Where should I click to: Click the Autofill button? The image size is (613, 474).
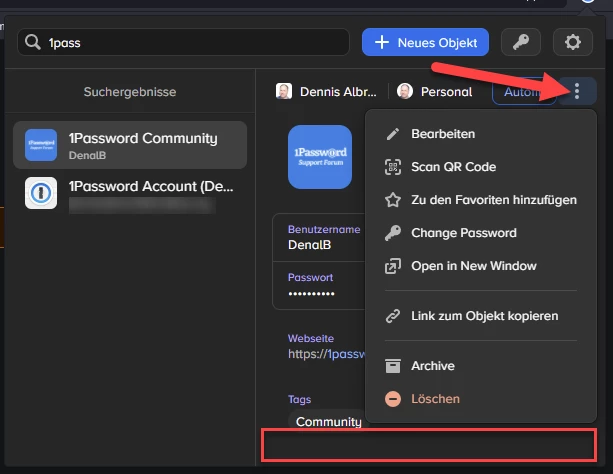pos(522,92)
